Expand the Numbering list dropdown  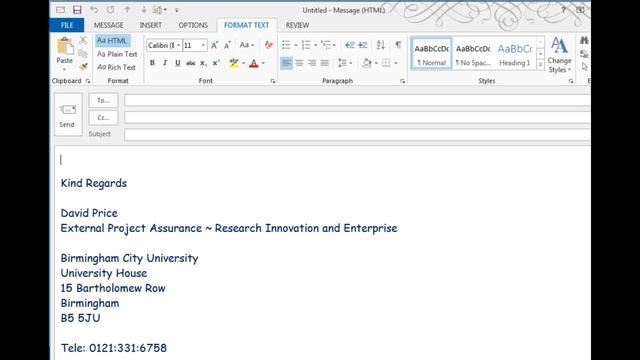[316, 45]
